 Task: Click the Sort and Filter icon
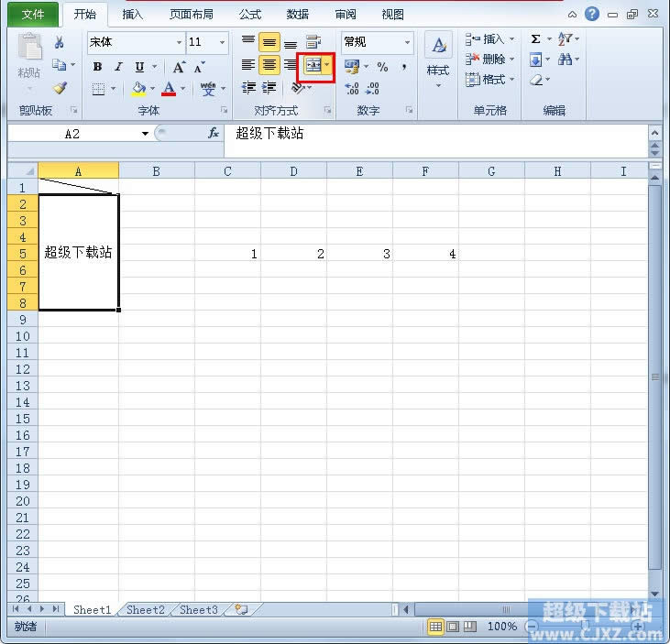click(x=565, y=39)
